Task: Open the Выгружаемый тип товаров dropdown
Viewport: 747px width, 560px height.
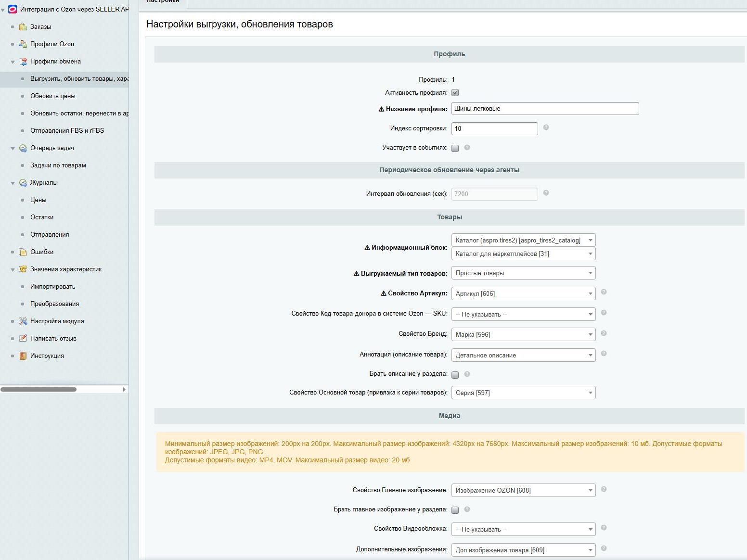Action: [523, 273]
